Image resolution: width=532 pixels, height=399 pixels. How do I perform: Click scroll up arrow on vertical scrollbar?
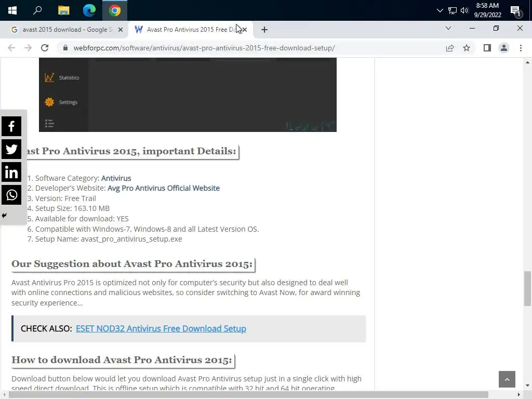[527, 62]
